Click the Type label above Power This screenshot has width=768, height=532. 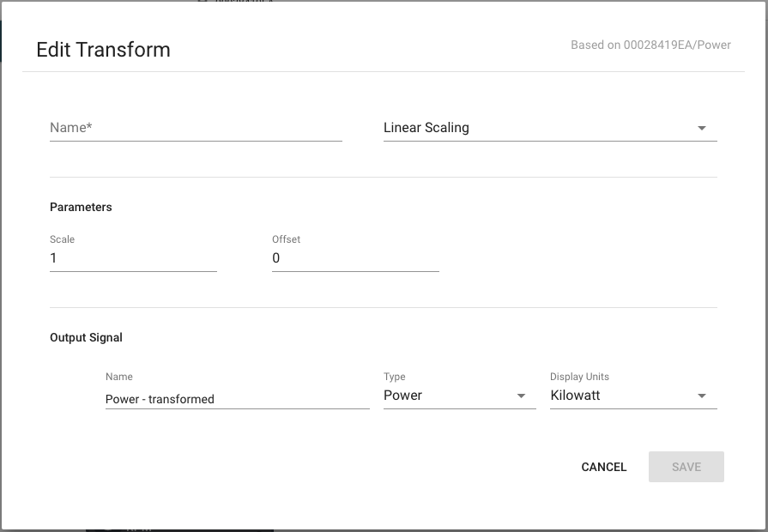(394, 377)
